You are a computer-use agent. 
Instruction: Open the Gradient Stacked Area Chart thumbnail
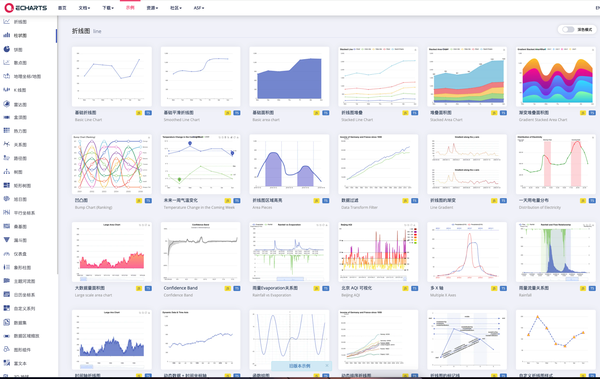coord(556,77)
